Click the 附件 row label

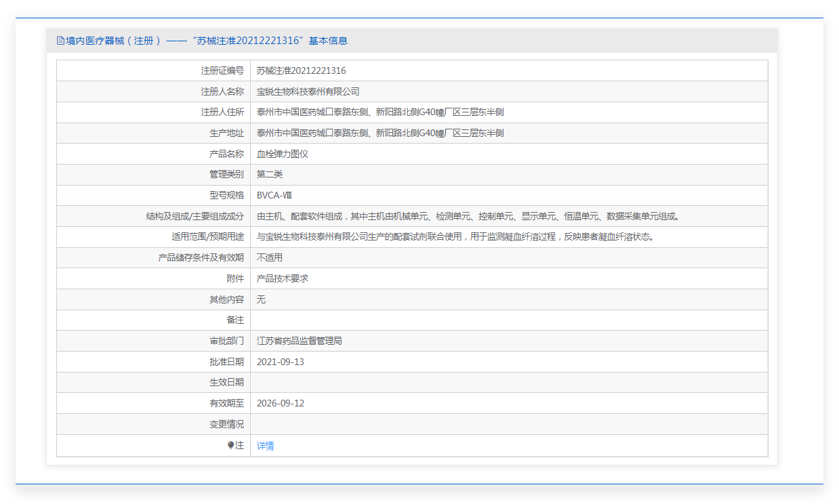(x=235, y=278)
